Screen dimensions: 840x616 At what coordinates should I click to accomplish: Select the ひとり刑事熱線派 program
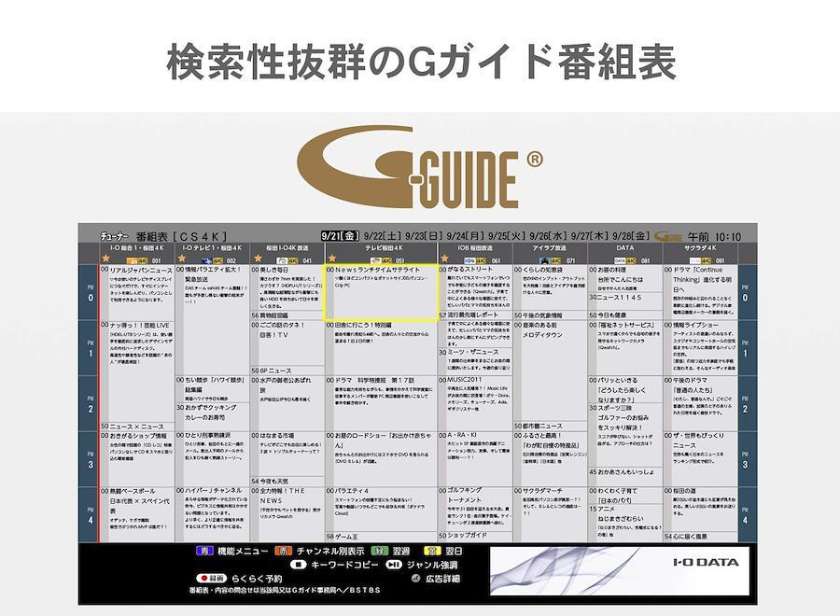coord(213,458)
